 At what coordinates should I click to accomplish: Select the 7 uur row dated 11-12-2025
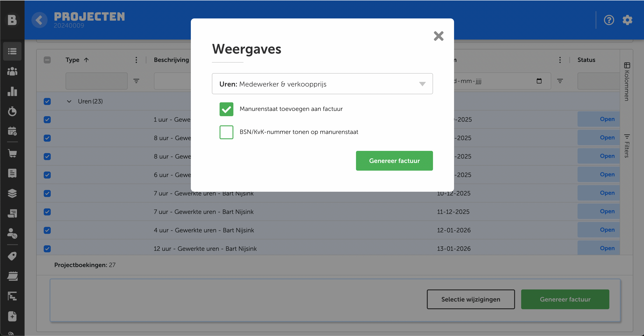pos(47,212)
